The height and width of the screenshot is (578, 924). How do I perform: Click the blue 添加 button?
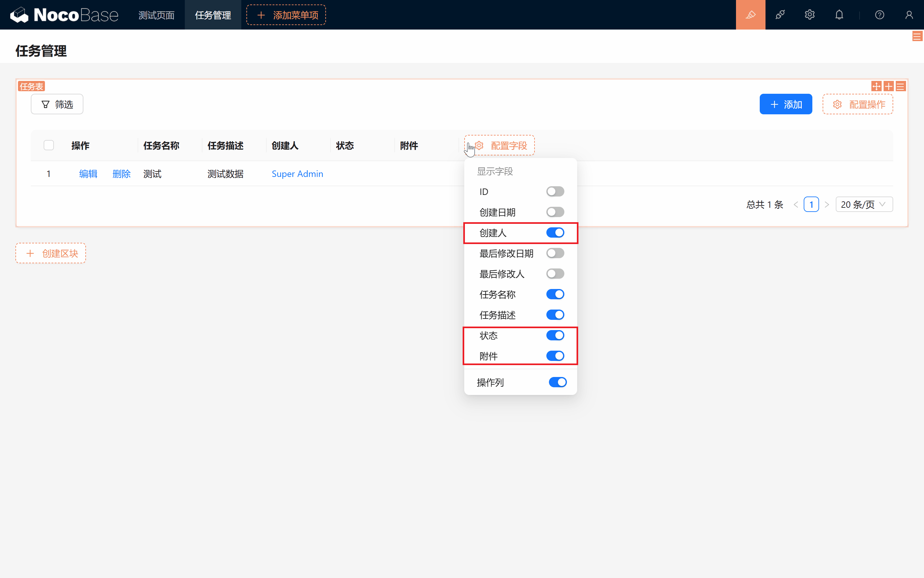click(786, 104)
